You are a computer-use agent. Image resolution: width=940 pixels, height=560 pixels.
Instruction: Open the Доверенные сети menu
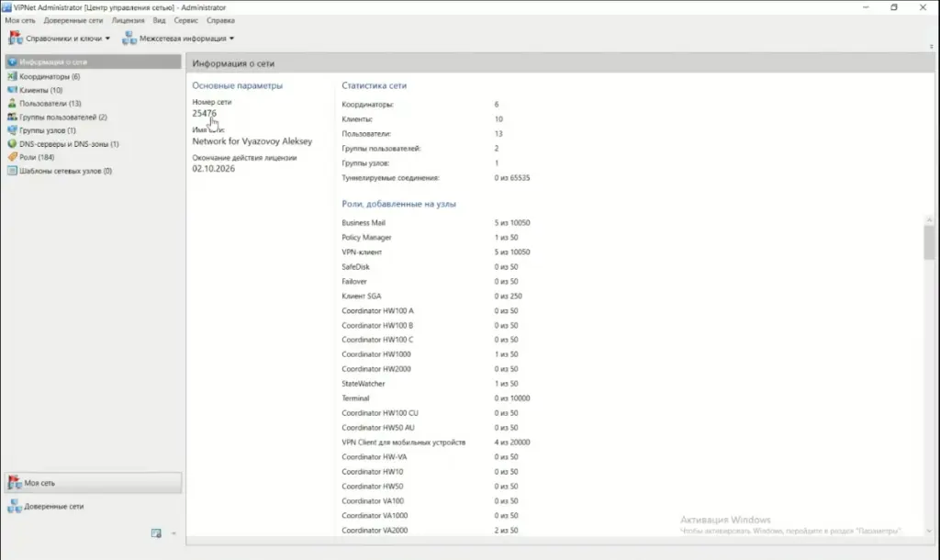[x=73, y=20]
